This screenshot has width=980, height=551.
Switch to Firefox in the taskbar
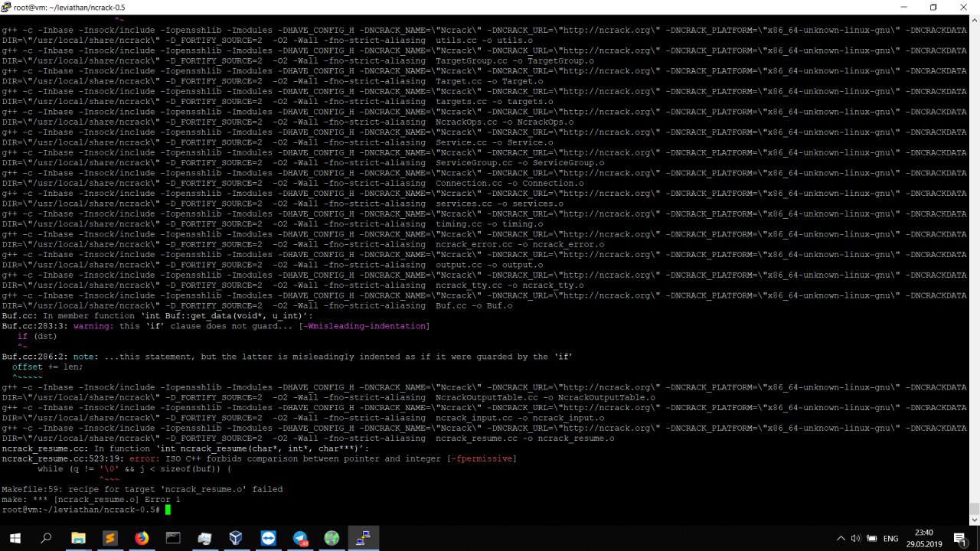pos(142,538)
